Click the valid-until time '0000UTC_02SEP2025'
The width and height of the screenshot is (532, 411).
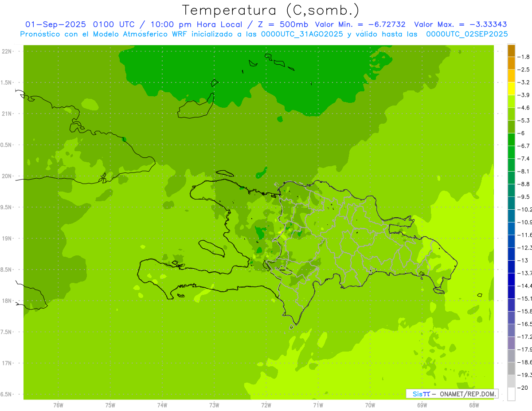pyautogui.click(x=467, y=34)
